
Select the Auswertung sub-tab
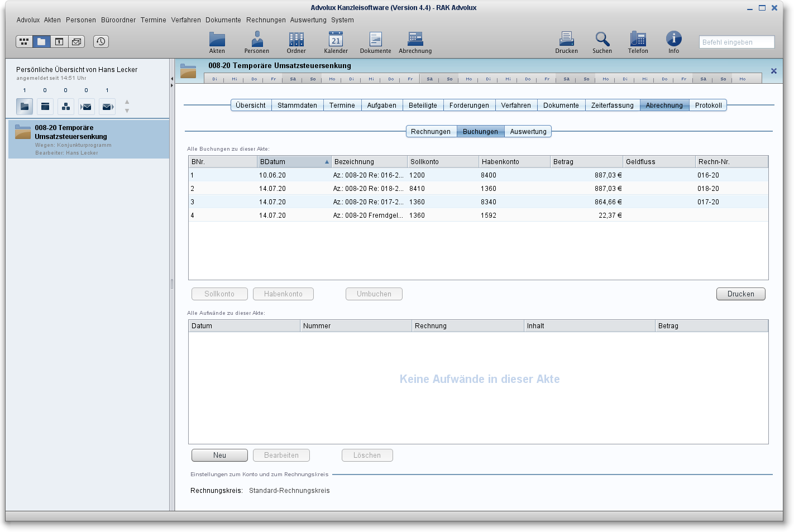click(x=528, y=132)
